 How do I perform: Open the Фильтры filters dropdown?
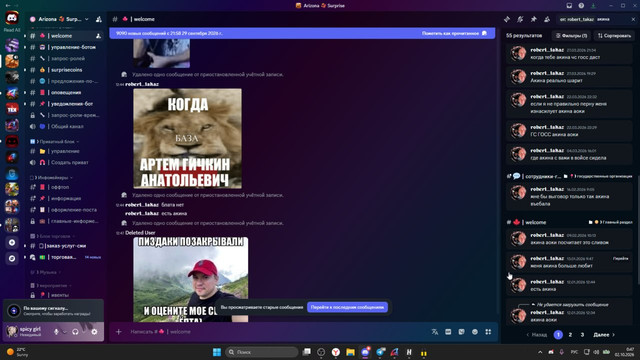point(571,36)
